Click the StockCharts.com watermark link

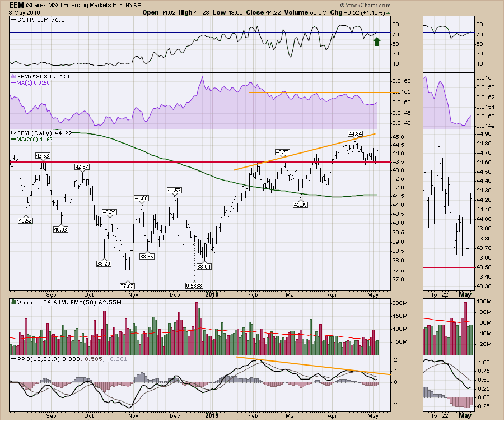coord(366,5)
